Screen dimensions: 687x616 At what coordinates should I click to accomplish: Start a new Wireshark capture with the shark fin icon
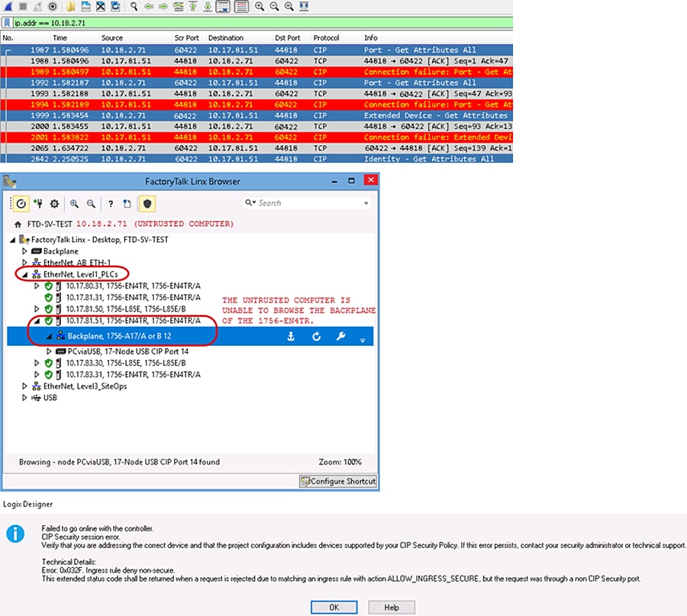(8, 6)
